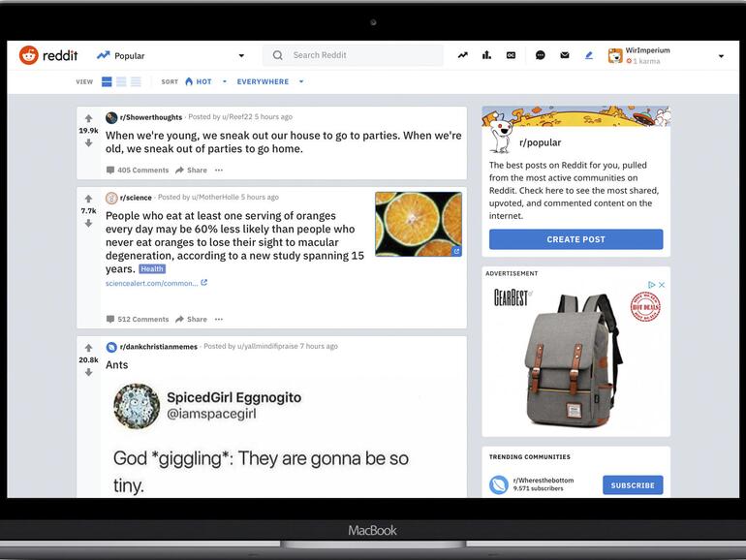This screenshot has width=746, height=560.
Task: Open r/Wheresthebottom trending community
Action: 544,481
